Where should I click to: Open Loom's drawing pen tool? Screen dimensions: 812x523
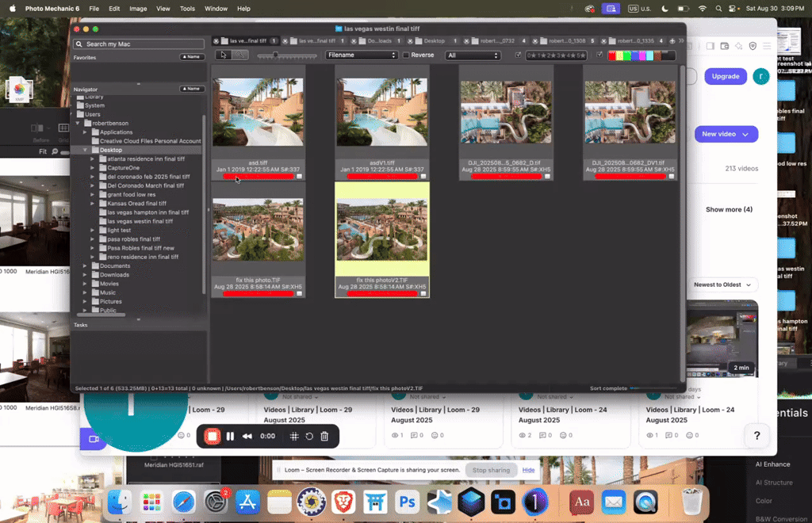tap(294, 436)
